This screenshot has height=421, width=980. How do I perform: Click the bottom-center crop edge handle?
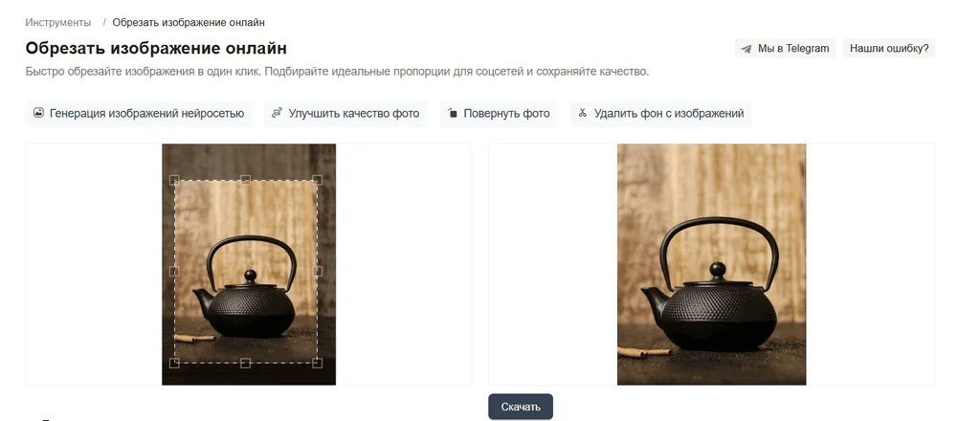pos(246,363)
